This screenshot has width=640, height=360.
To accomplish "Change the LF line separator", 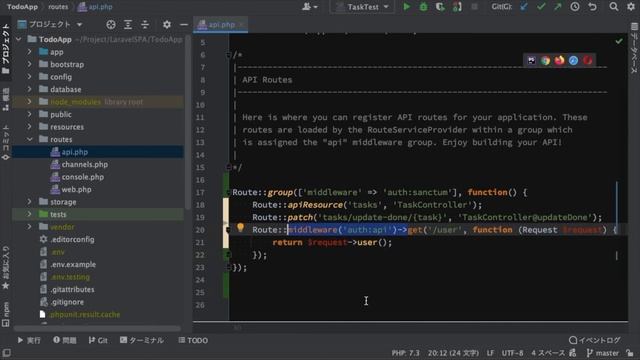I will click(490, 353).
